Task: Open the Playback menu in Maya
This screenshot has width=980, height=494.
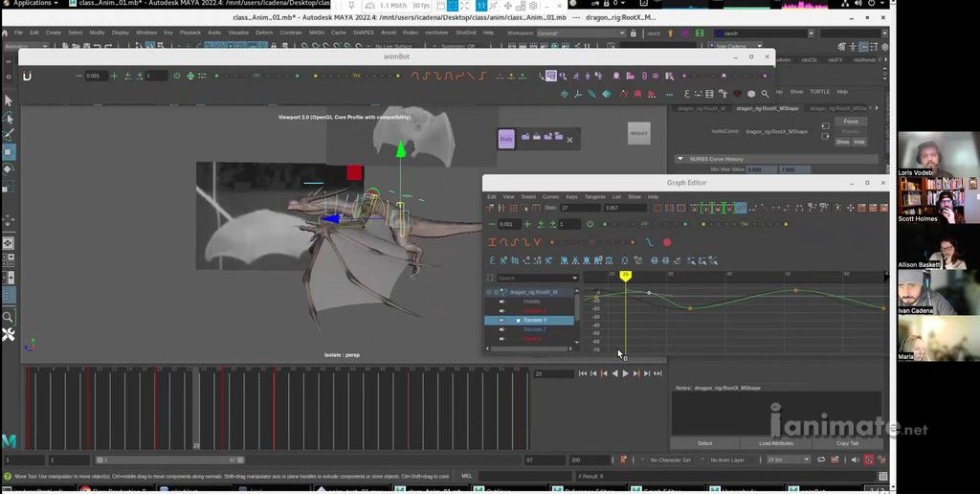Action: point(190,33)
